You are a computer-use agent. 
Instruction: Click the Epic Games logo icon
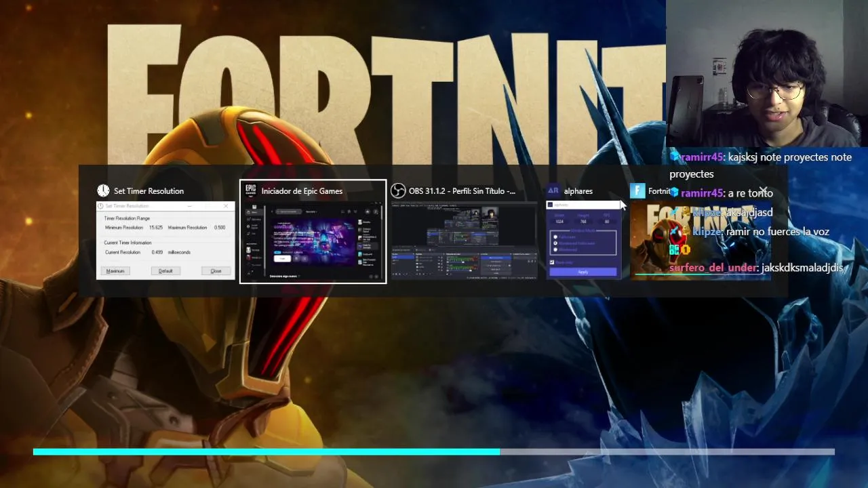[x=250, y=190]
